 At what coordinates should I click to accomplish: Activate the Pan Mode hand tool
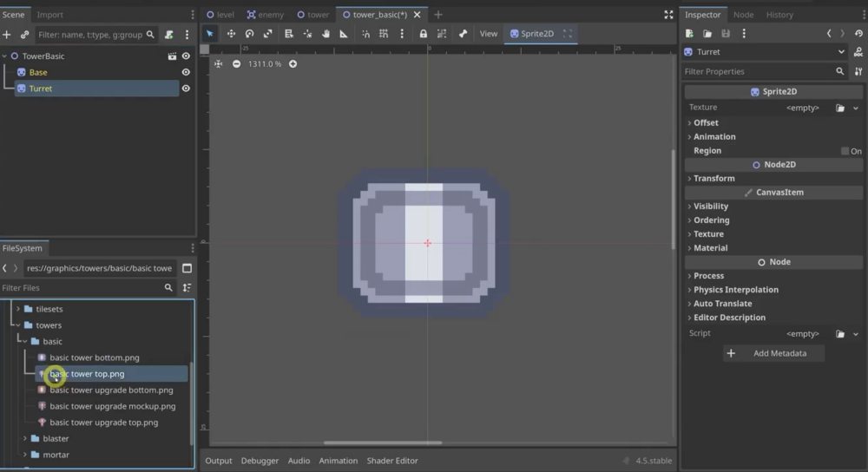(325, 34)
